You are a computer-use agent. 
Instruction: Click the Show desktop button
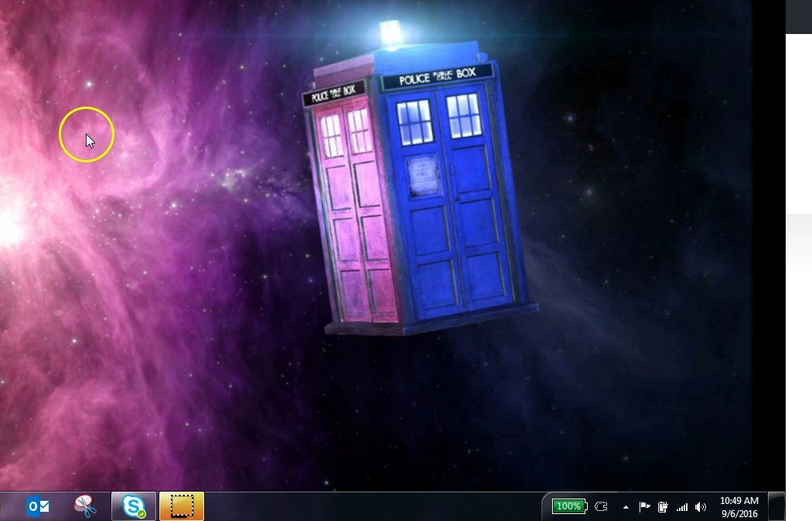(x=776, y=506)
